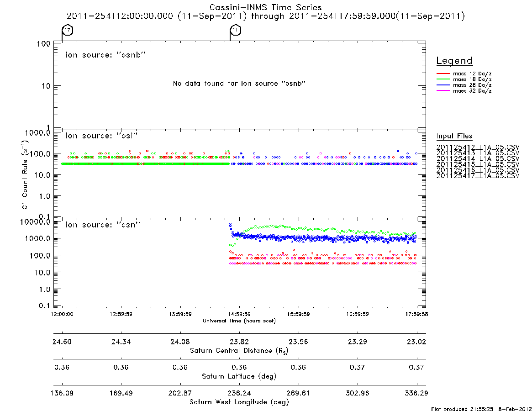Click the ion source "osnb" panel label

tap(105, 55)
